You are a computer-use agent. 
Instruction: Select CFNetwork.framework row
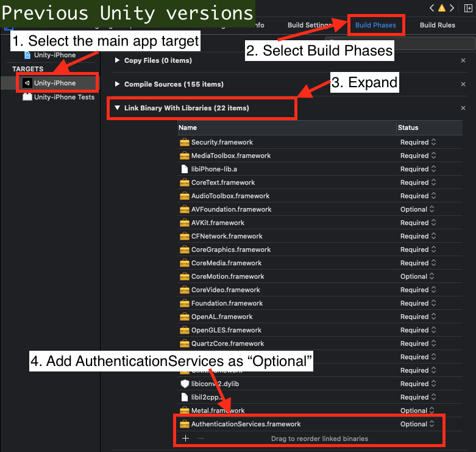tap(320, 236)
